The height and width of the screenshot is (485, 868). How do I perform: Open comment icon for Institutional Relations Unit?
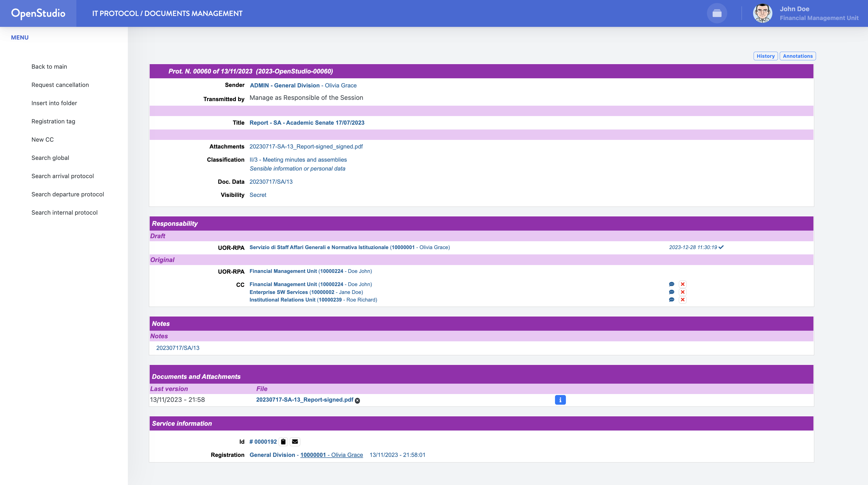coord(672,300)
